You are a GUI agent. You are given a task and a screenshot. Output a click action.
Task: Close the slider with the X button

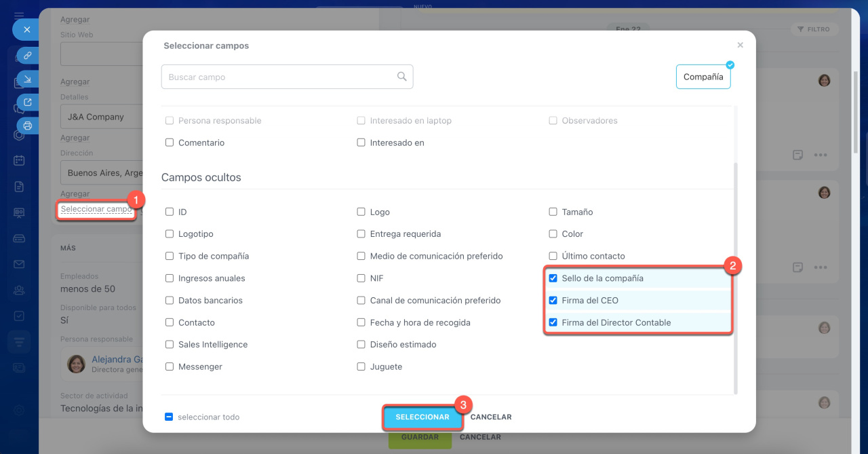(x=26, y=30)
